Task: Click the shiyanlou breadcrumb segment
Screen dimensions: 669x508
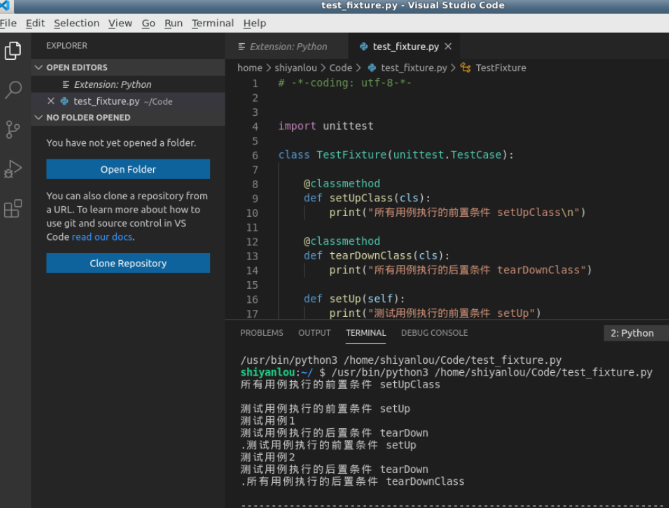Action: 296,68
